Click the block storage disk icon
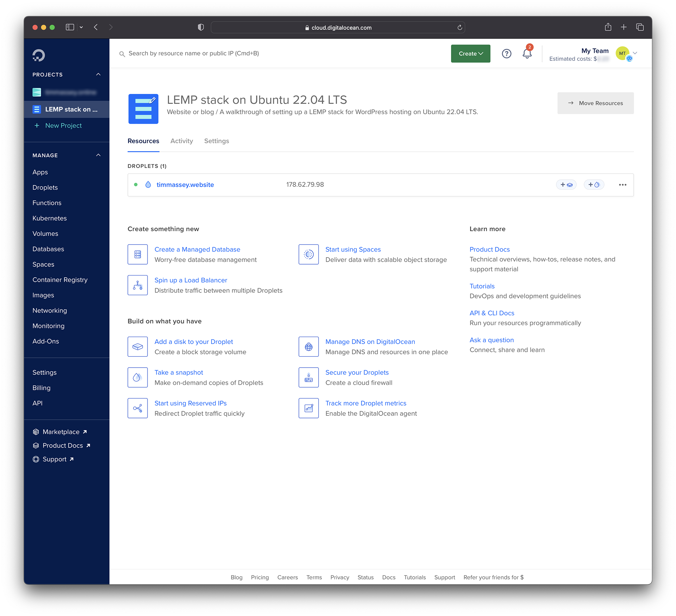The width and height of the screenshot is (676, 616). pyautogui.click(x=138, y=347)
